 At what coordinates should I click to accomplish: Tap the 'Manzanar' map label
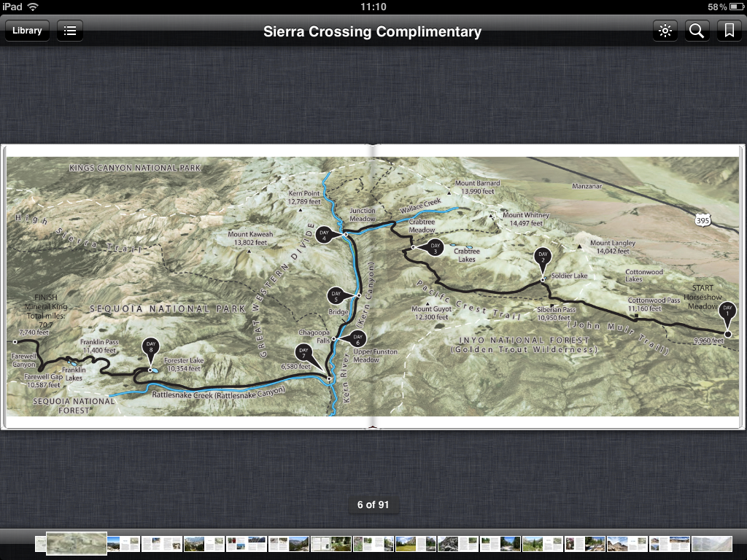[587, 186]
